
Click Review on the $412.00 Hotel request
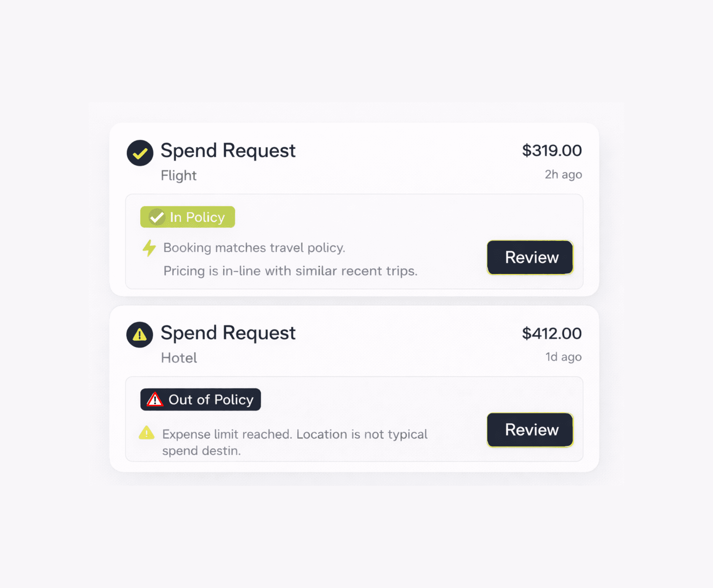530,430
